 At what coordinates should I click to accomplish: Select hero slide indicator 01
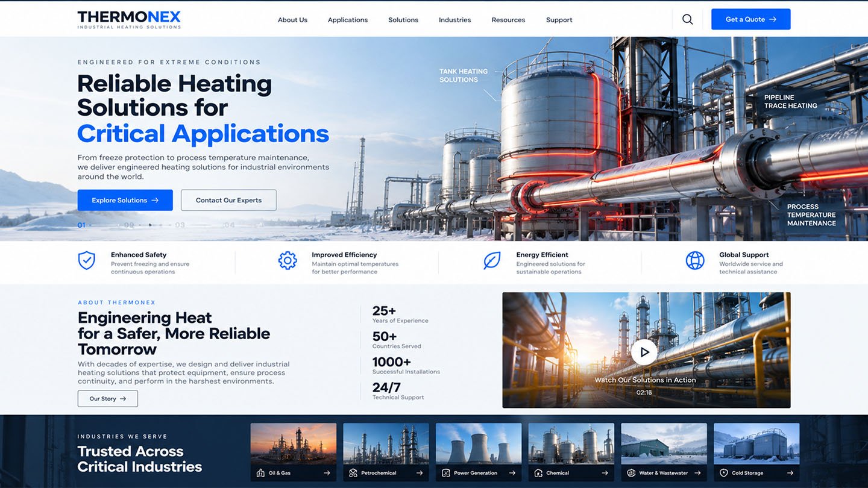point(81,225)
